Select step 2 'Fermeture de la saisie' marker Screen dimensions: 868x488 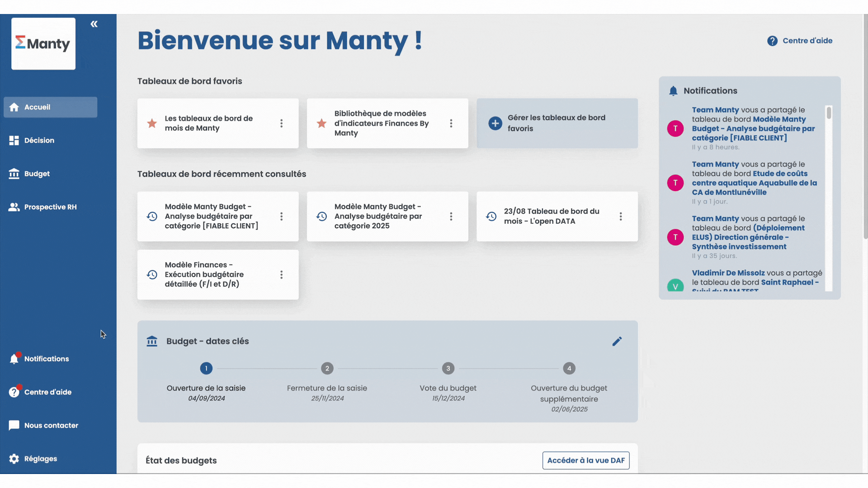coord(327,368)
